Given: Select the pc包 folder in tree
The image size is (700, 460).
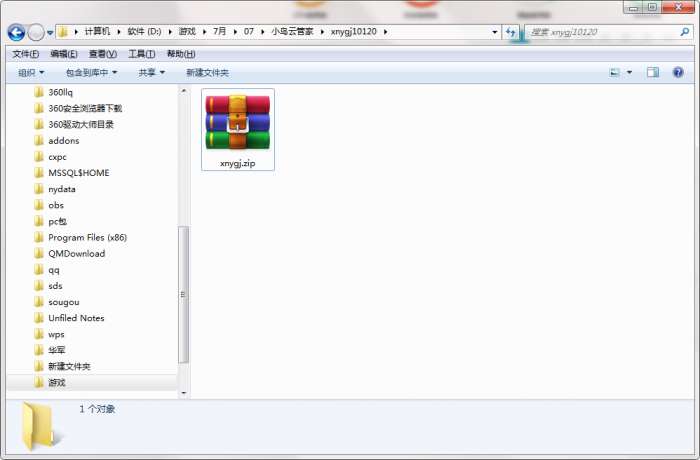Looking at the screenshot, I should click(x=57, y=221).
